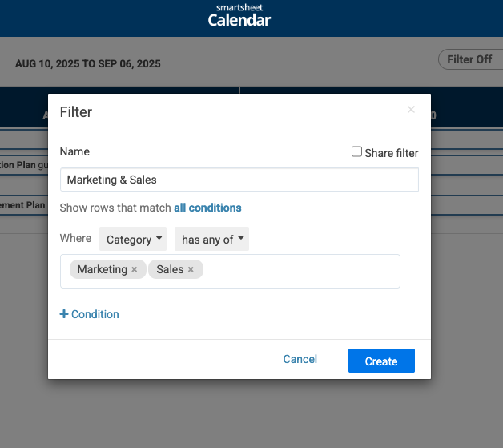Select the Marketing chip label

(103, 269)
